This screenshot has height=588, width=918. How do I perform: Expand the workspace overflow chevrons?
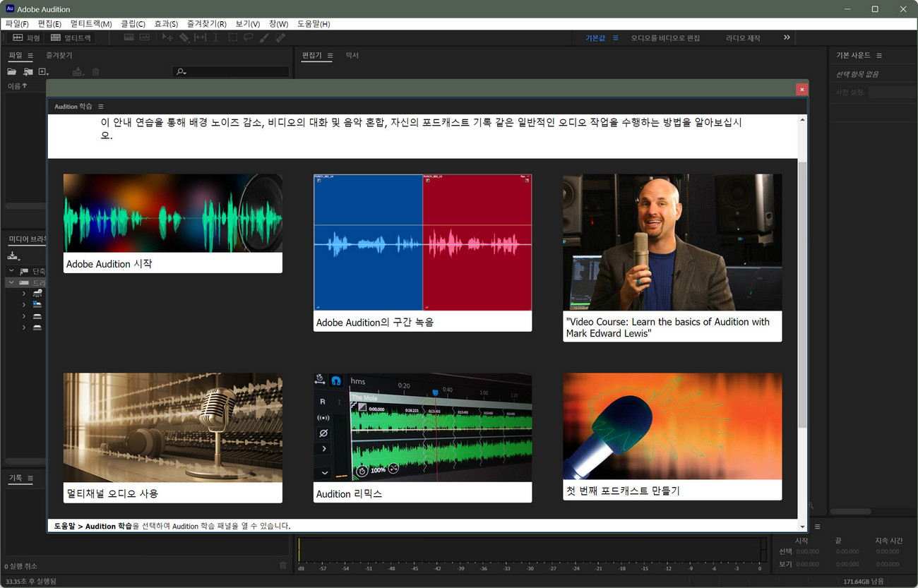(787, 37)
